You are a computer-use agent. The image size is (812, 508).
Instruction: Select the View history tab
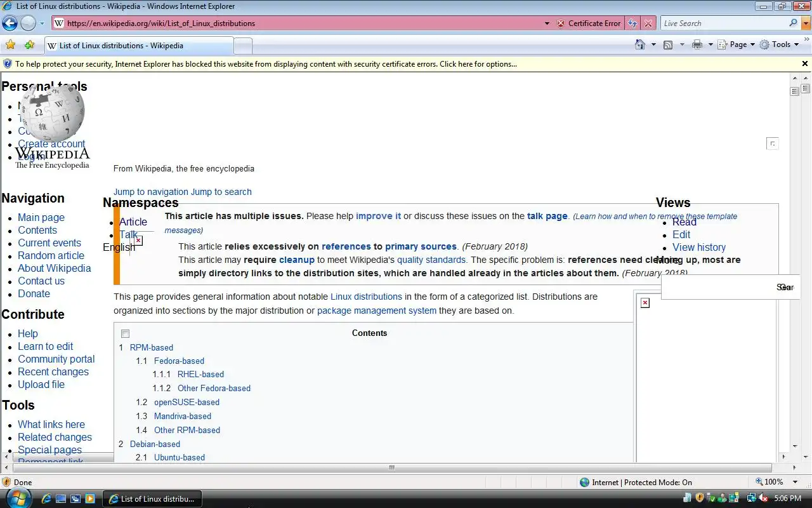(x=699, y=247)
